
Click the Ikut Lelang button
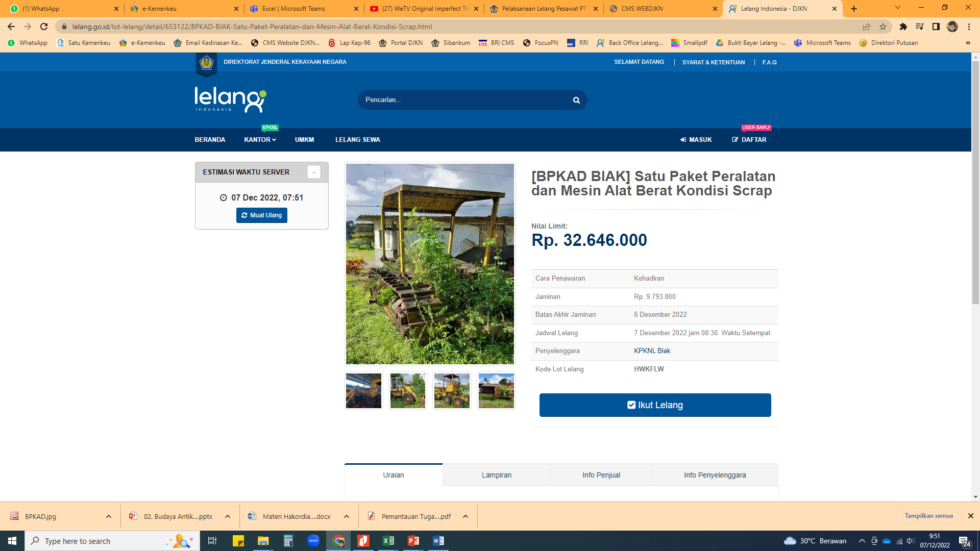(x=655, y=405)
